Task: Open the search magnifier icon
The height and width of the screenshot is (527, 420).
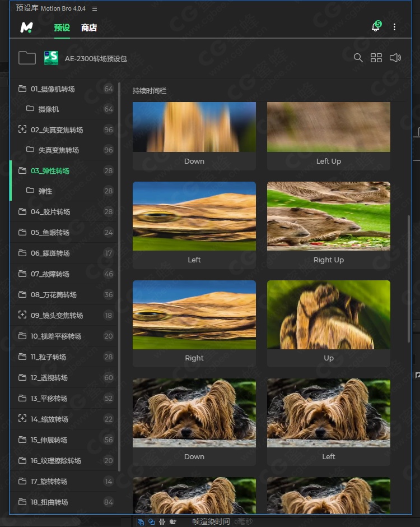Action: click(x=358, y=58)
